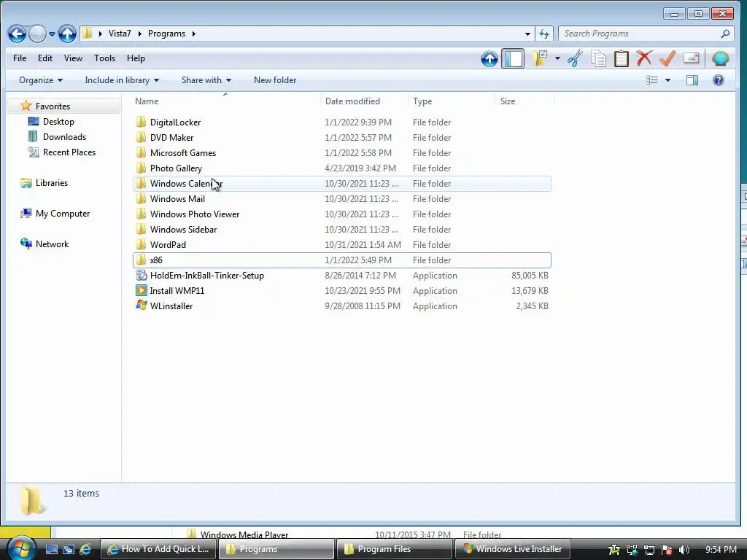Screen dimensions: 747x560
Task: Click the Paste clipboard icon
Action: click(622, 58)
